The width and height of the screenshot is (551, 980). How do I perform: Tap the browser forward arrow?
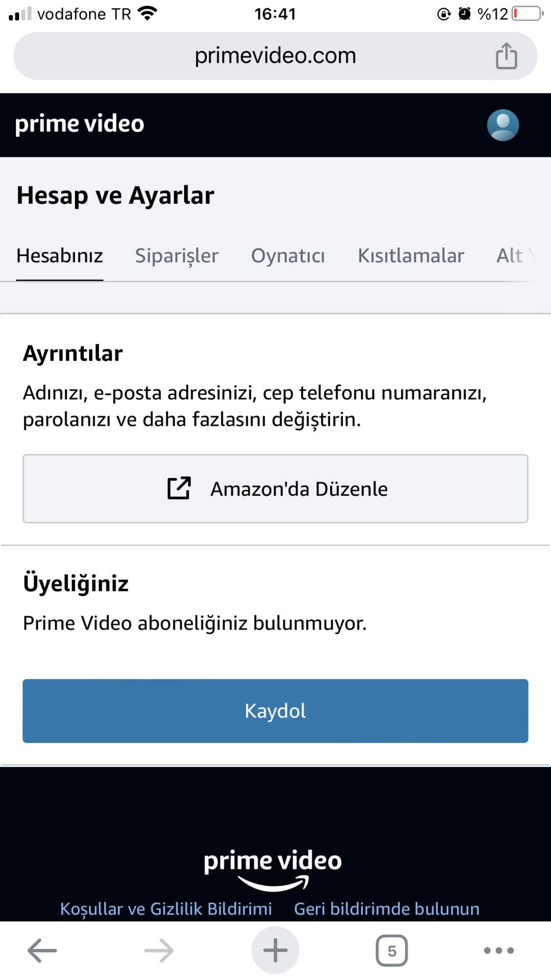point(159,951)
